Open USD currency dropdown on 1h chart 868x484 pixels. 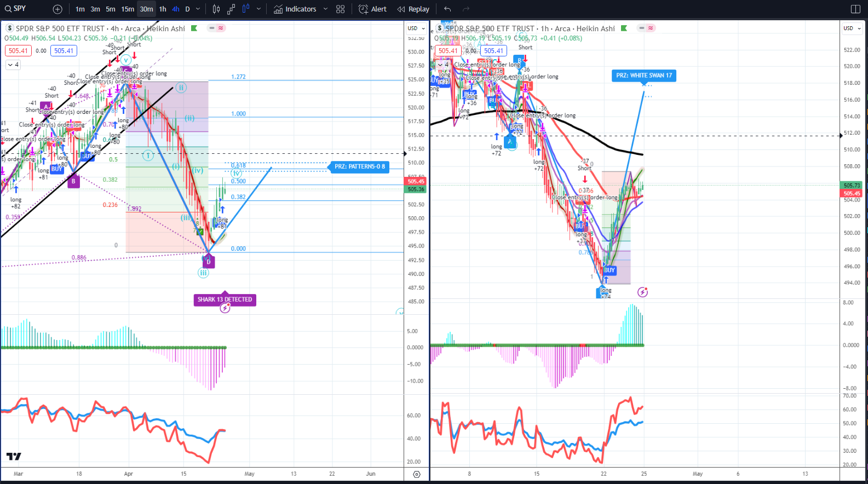click(x=852, y=28)
